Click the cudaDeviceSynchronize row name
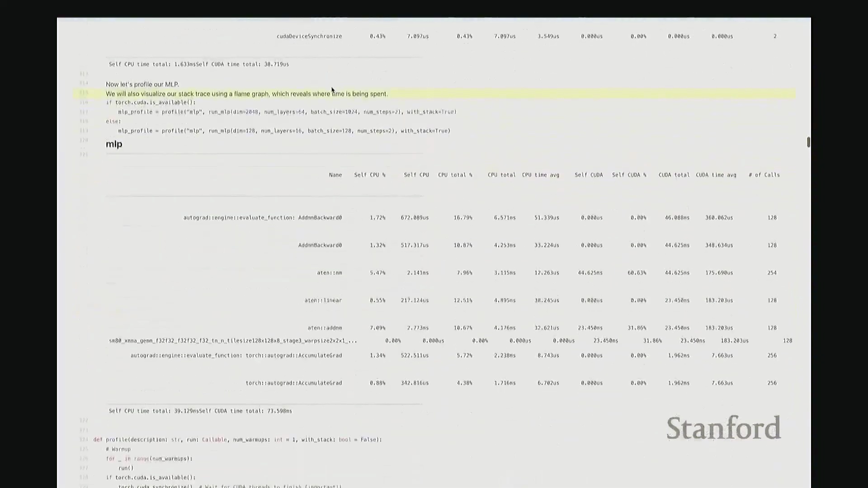868x488 pixels. pos(309,36)
